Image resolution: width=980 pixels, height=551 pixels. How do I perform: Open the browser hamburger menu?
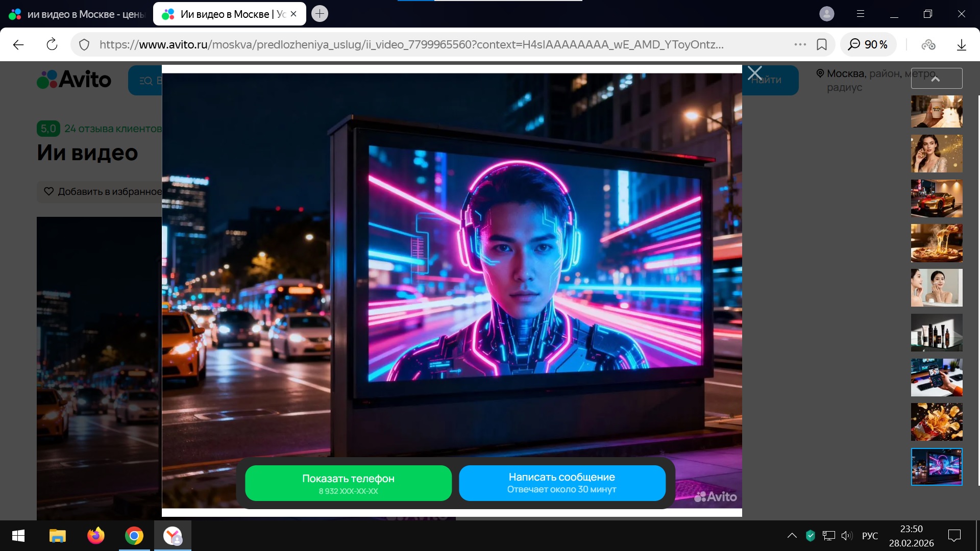coord(861,14)
